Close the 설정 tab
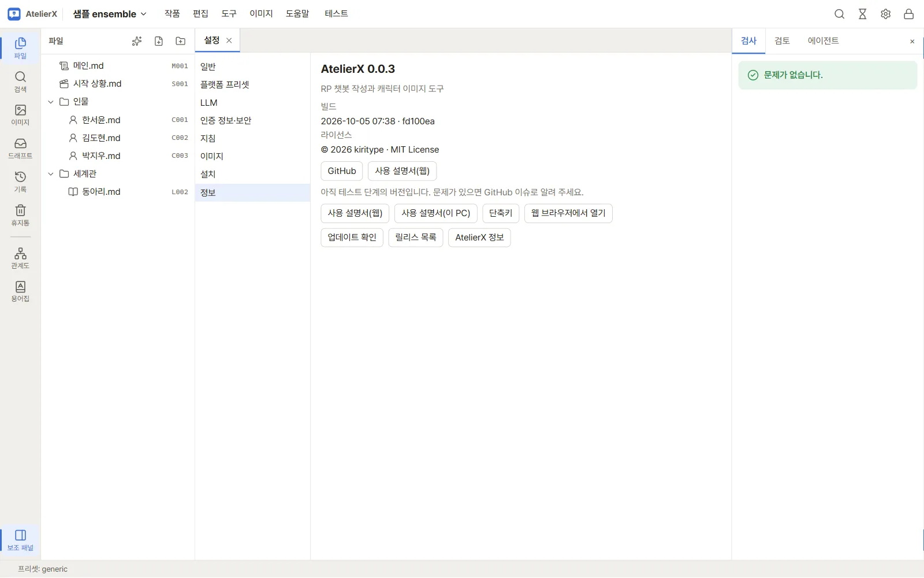This screenshot has width=924, height=578. [229, 40]
